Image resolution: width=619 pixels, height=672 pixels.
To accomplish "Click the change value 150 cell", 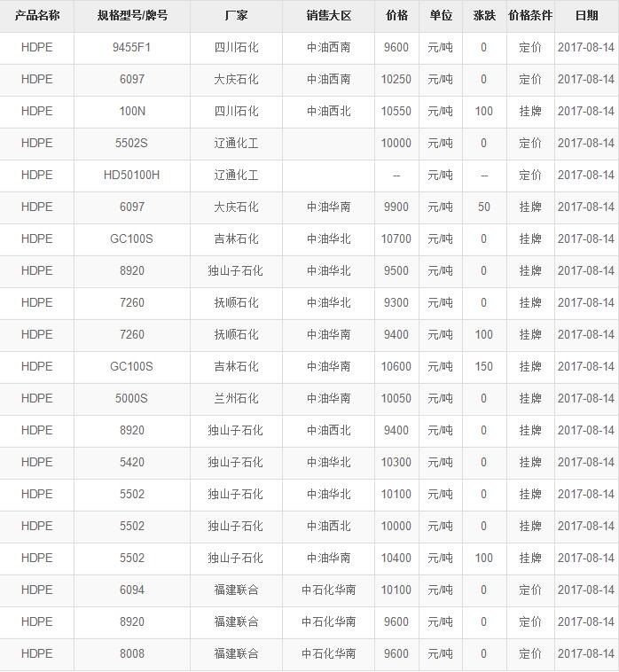I will (484, 367).
